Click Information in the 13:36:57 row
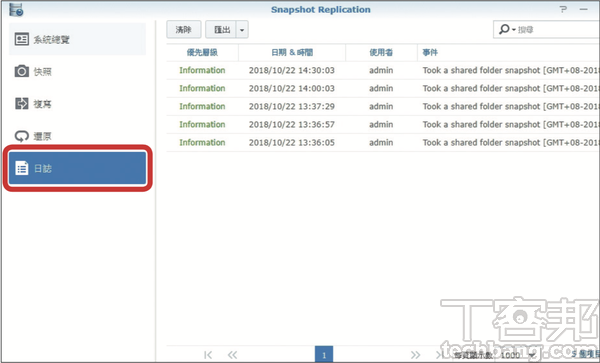Screen dimensions: 600x363 tap(202, 124)
